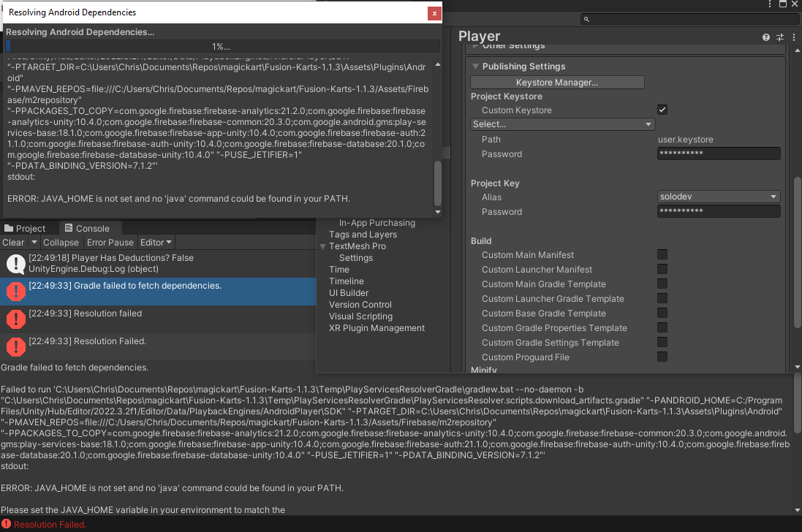The height and width of the screenshot is (532, 802).
Task: Enable Custom Main Manifest
Action: click(662, 254)
